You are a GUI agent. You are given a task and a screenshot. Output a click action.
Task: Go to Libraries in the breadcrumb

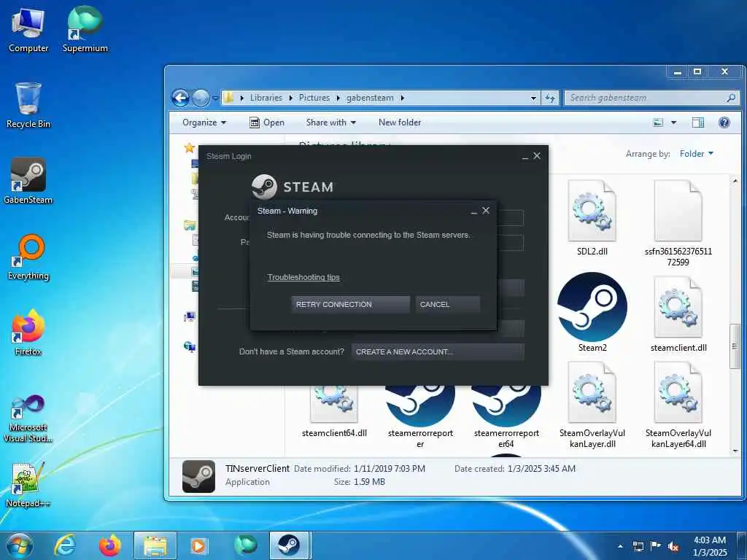[x=266, y=98]
